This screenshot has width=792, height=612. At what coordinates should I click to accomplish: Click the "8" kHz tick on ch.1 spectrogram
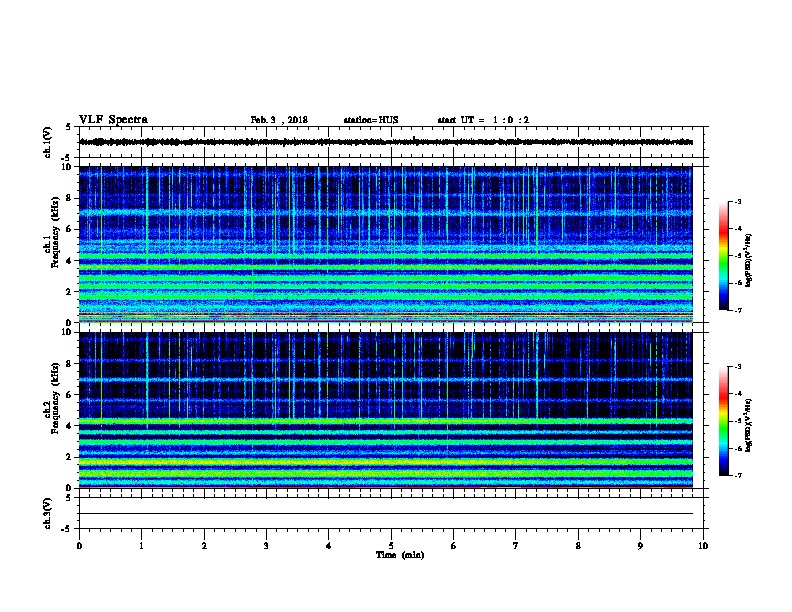(x=69, y=198)
